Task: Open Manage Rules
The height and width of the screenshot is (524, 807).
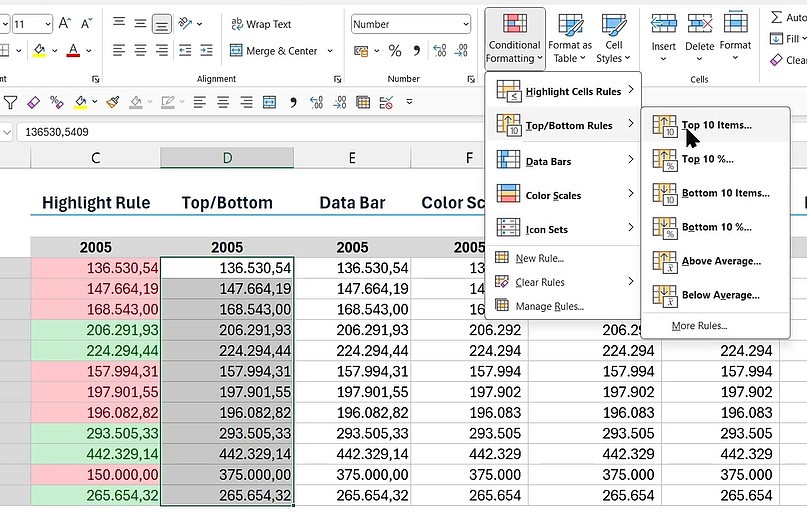Action: pyautogui.click(x=548, y=306)
